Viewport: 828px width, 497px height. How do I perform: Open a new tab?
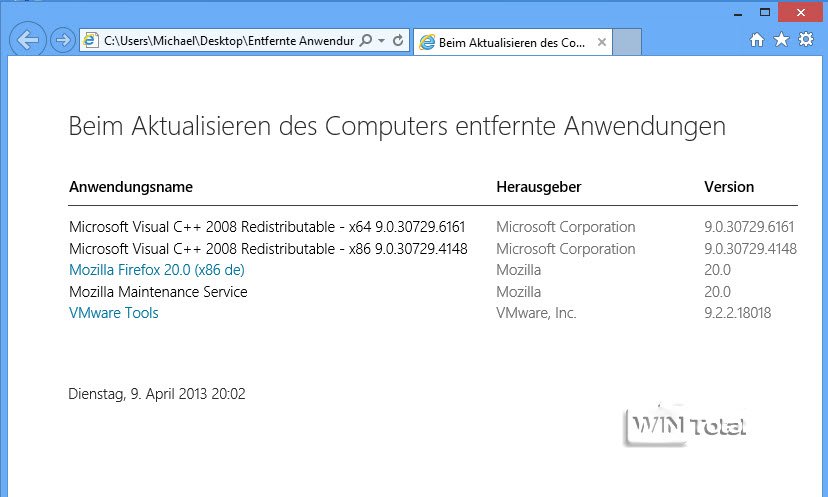coord(626,42)
